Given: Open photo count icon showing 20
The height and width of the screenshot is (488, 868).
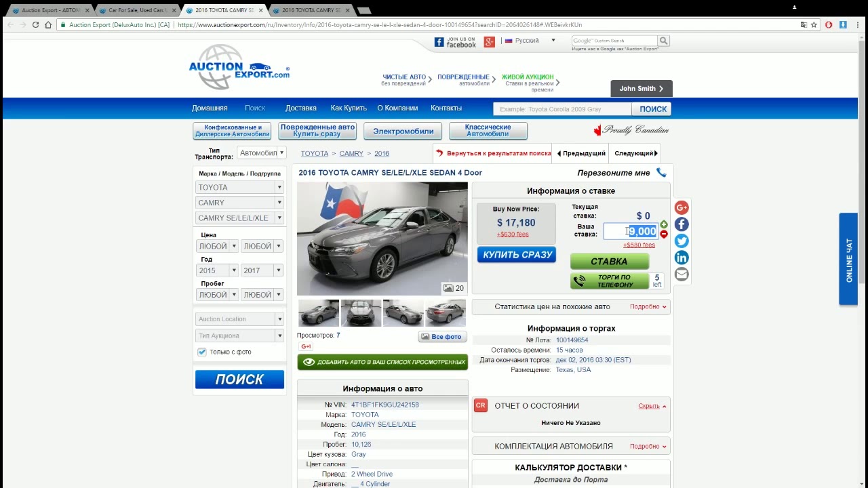Looking at the screenshot, I should click(x=454, y=288).
